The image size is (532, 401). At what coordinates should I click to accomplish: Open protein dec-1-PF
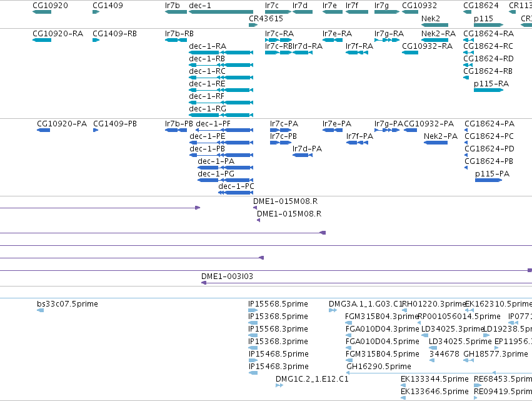click(x=224, y=130)
